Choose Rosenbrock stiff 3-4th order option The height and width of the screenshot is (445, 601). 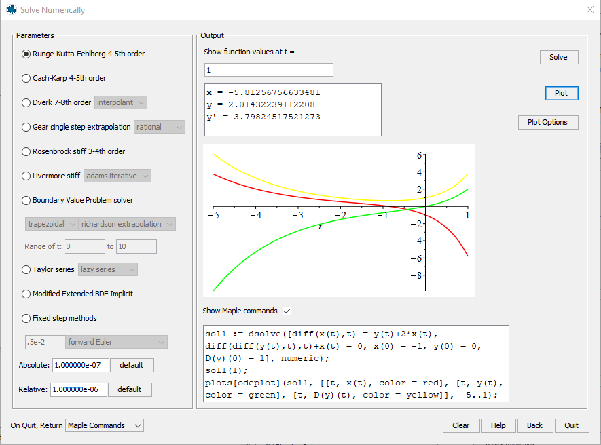pos(27,151)
